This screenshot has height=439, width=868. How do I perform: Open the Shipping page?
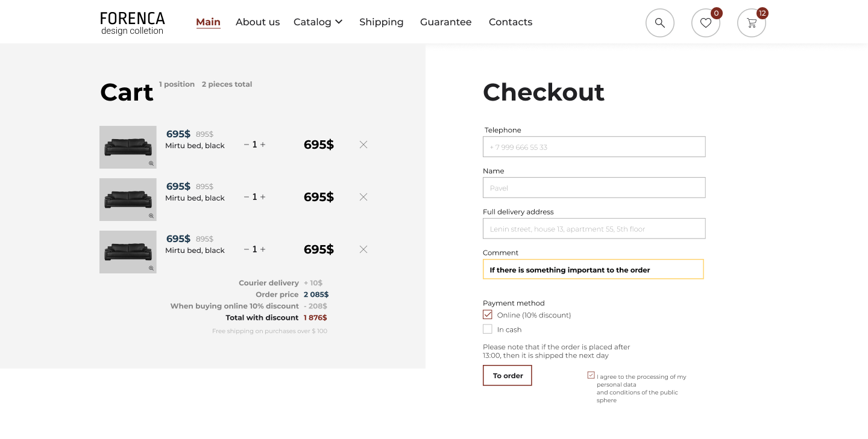coord(382,22)
